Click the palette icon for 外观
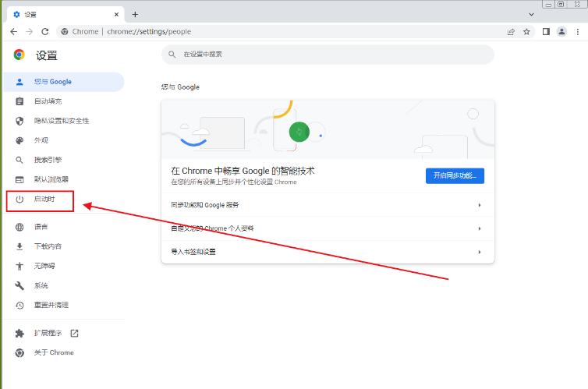 pos(19,140)
